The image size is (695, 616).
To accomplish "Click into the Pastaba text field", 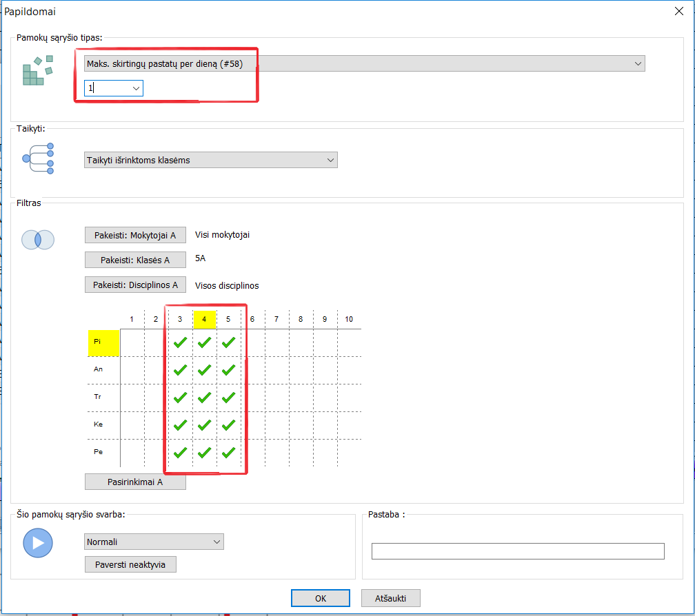I will point(517,551).
